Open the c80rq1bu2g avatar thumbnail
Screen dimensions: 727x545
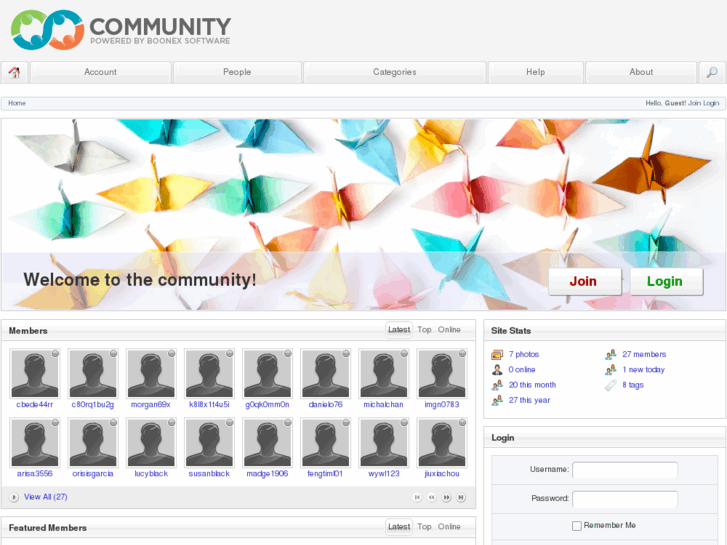coord(93,373)
